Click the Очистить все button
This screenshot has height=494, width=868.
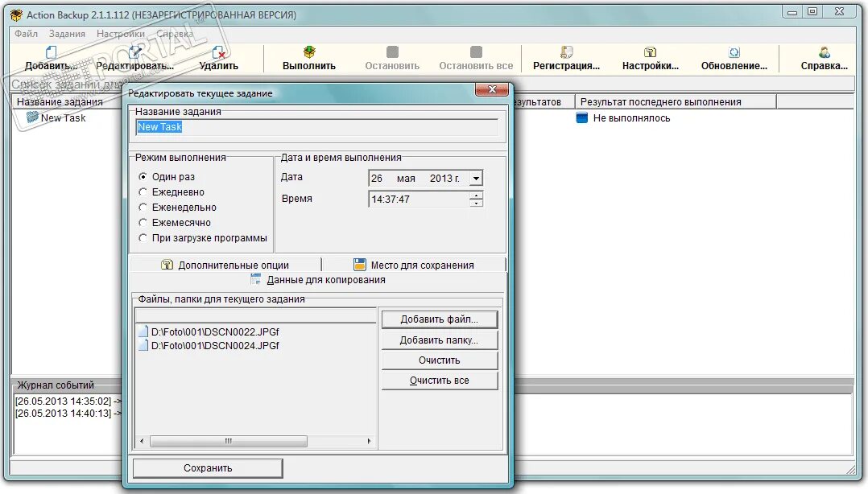[440, 381]
